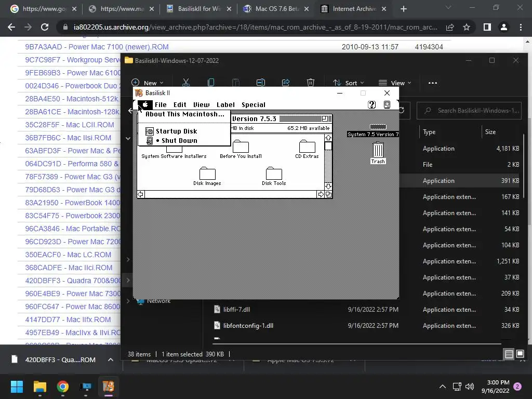
Task: Open the Apple menu in Basilisk II
Action: point(145,104)
